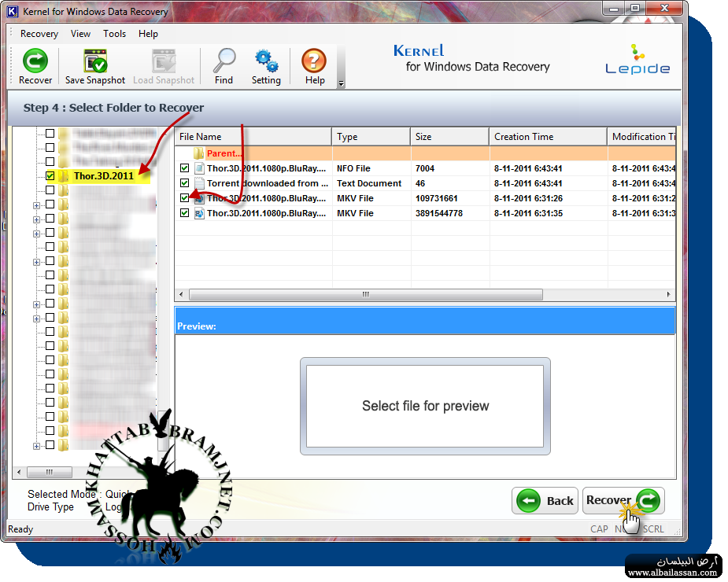Uncheck the Torrent downloaded from row checkbox
The width and height of the screenshot is (728, 582).
[x=184, y=183]
